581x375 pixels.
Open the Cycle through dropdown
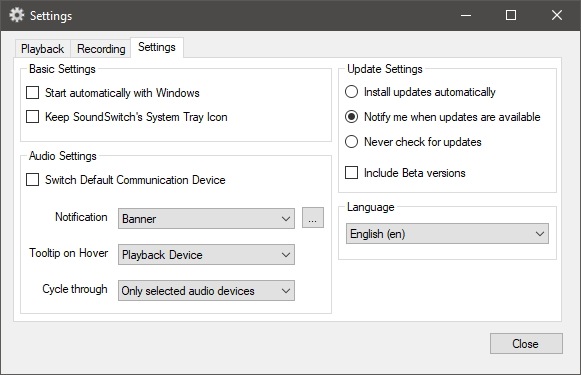pos(206,291)
